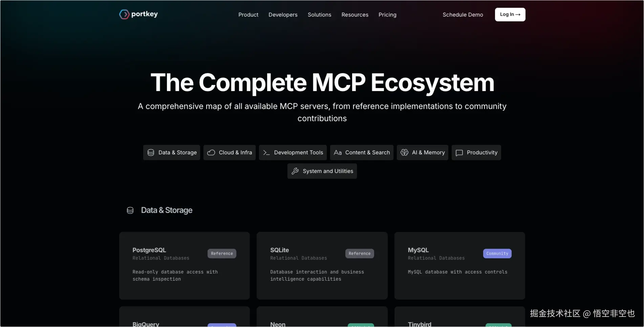Open the Developers menu
Viewport: 644px width, 327px height.
coord(283,15)
